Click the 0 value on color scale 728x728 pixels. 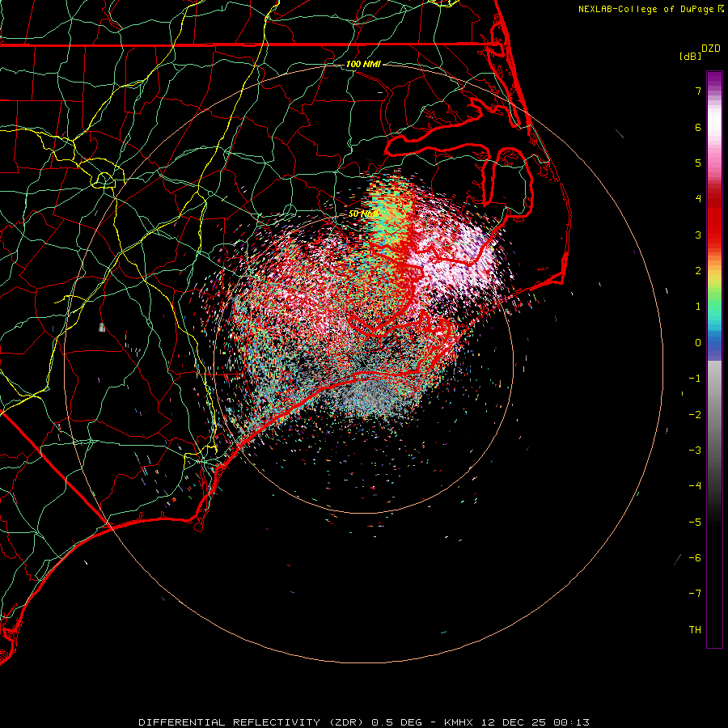click(698, 343)
